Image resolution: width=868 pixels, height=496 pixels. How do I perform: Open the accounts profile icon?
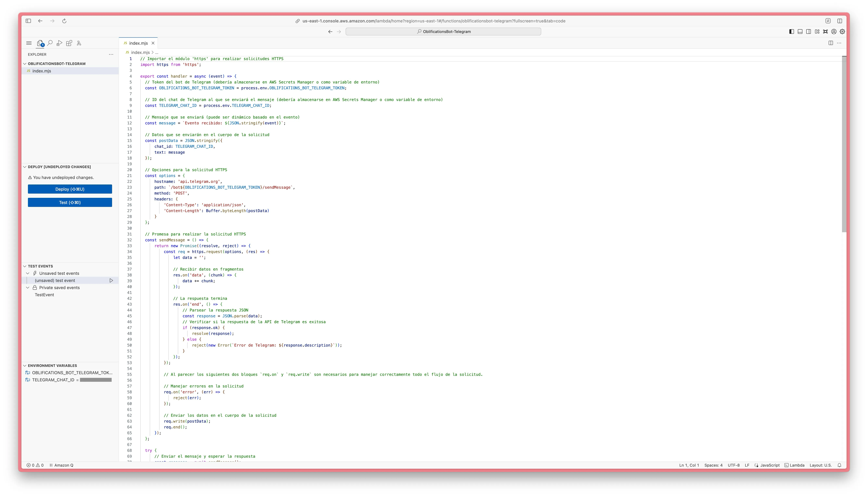point(834,32)
